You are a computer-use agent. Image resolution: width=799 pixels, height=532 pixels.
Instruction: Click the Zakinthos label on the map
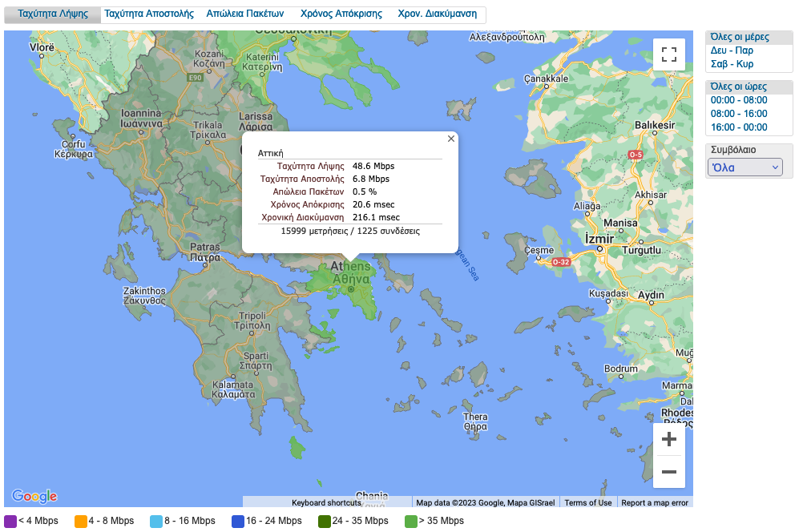pos(144,296)
